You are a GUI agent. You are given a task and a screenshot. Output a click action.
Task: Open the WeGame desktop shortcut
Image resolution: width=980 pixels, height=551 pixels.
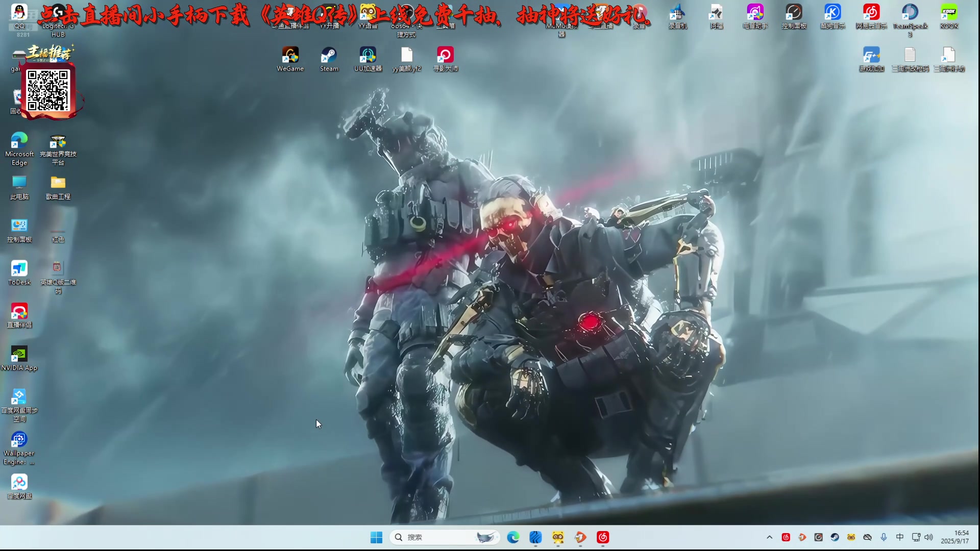pos(290,59)
